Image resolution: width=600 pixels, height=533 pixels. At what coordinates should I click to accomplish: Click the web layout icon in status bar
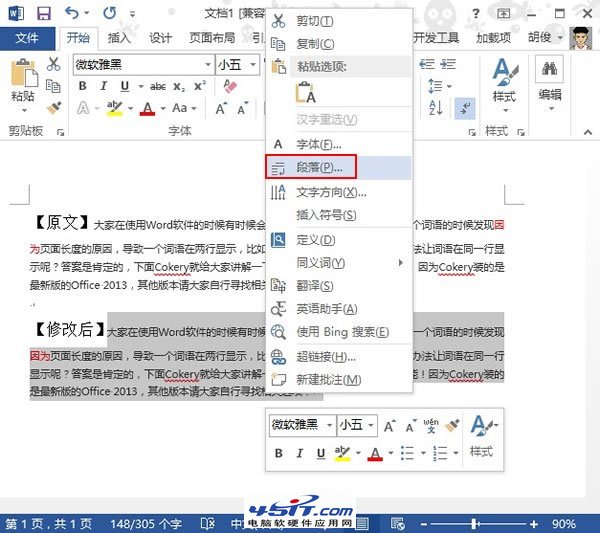[x=398, y=523]
